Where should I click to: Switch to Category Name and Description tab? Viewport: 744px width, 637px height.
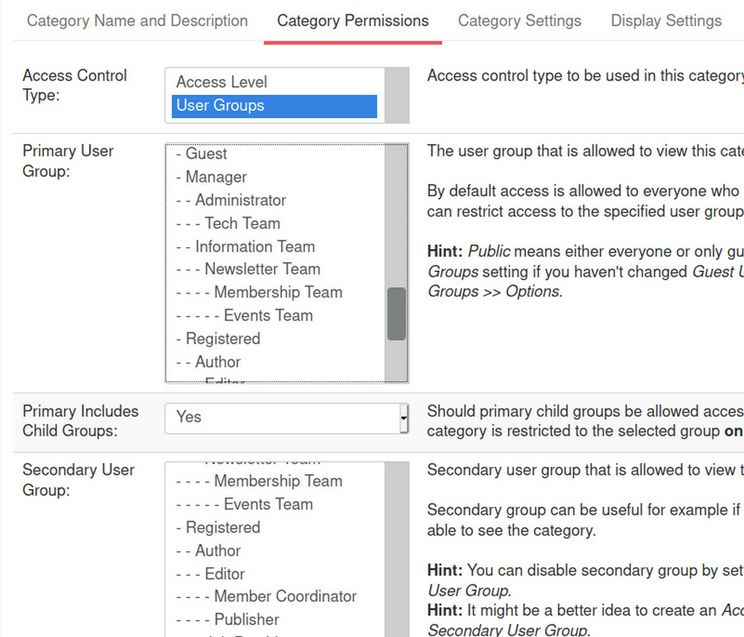(137, 20)
